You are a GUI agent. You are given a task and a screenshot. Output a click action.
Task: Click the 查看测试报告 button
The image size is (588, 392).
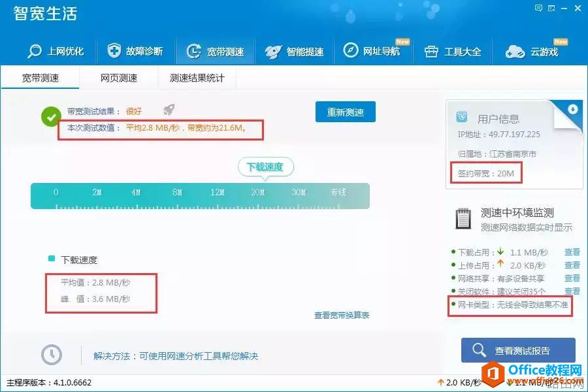(518, 350)
